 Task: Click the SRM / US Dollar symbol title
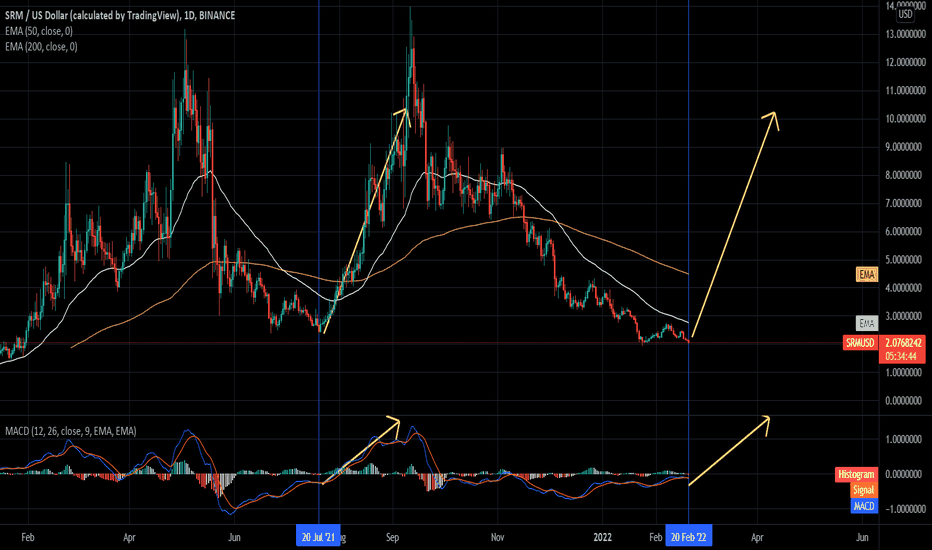pyautogui.click(x=120, y=15)
